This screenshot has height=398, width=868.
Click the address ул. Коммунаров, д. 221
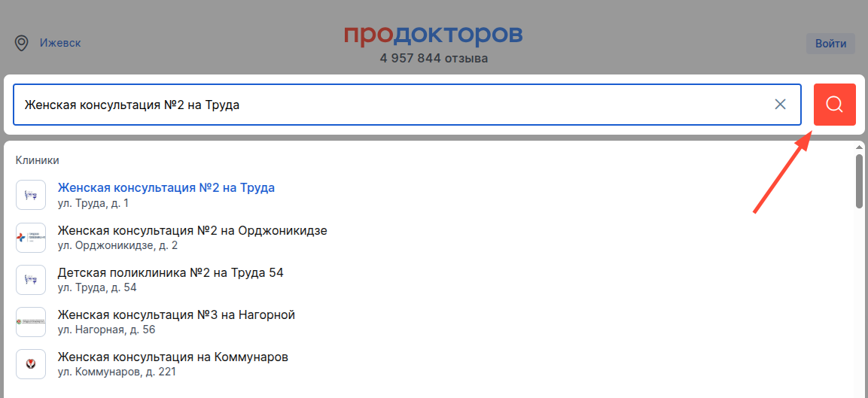117,372
